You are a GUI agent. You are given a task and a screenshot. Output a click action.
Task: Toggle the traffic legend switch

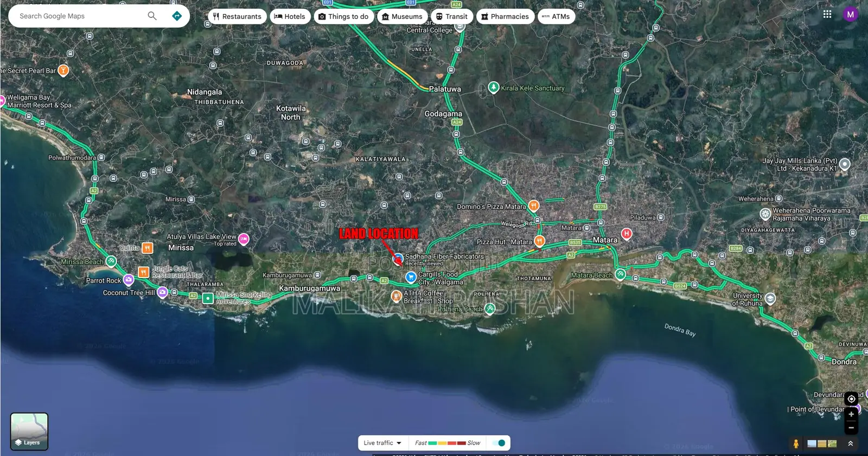[499, 443]
